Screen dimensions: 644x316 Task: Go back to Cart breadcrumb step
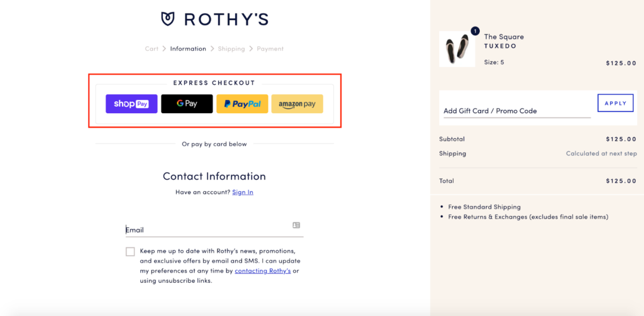pyautogui.click(x=152, y=49)
